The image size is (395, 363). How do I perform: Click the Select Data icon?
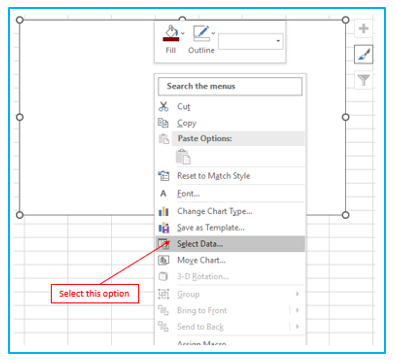(x=163, y=244)
